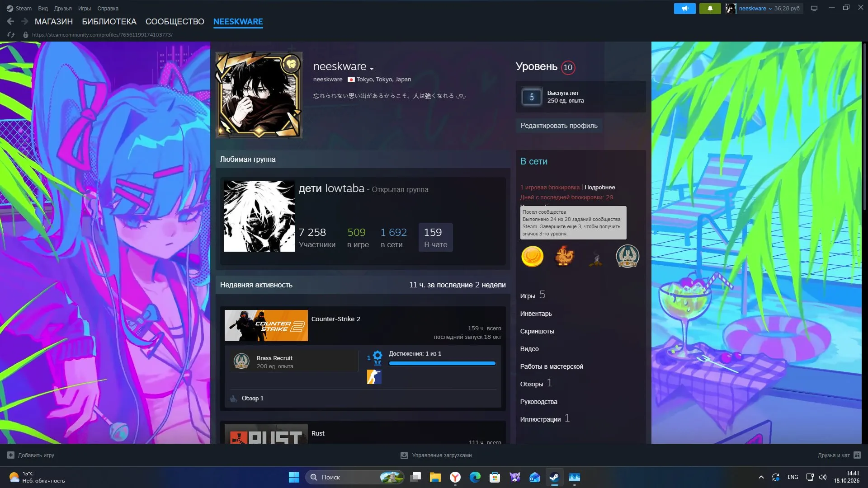868x488 pixels.
Task: Click the gold coin badge
Action: 532,256
